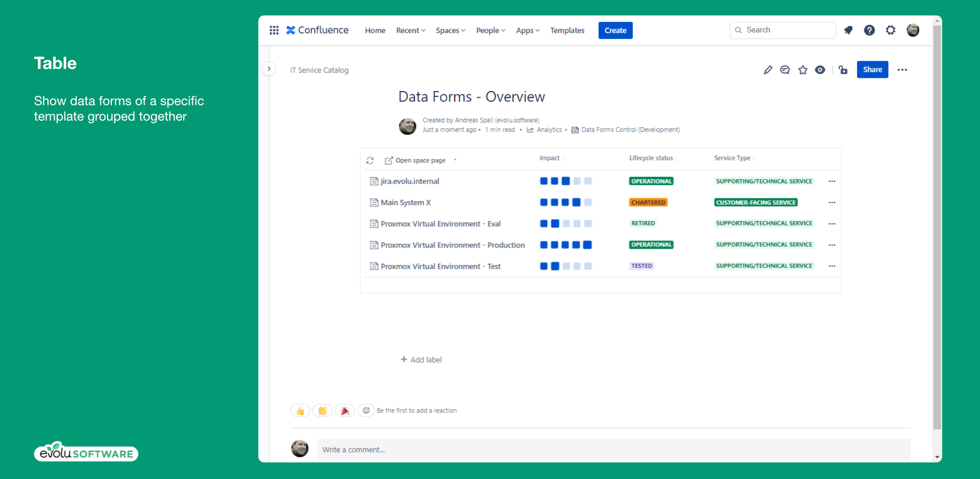This screenshot has height=479, width=980.
Task: Open the add emoji reaction picker
Action: 366,410
